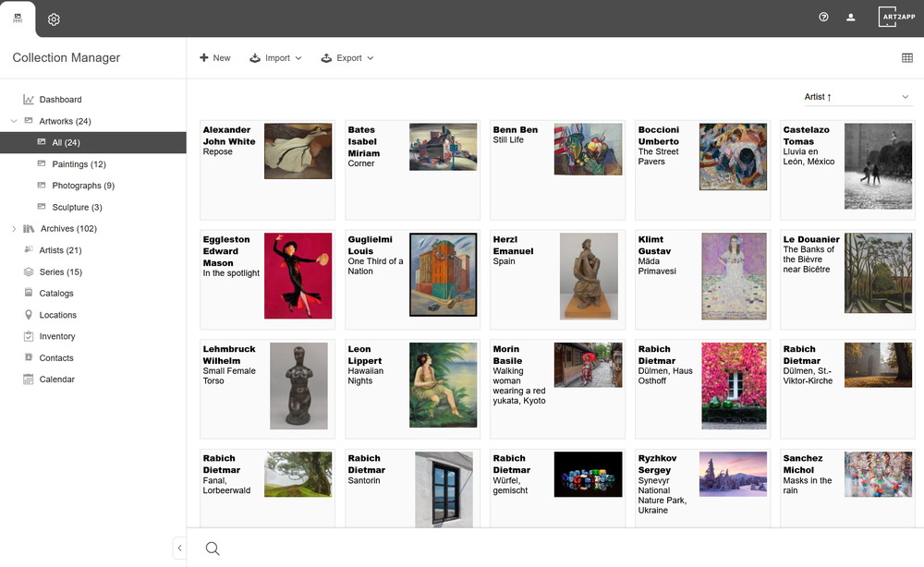Image resolution: width=924 pixels, height=567 pixels.
Task: Open the Repose artwork thumbnail
Action: (x=298, y=151)
